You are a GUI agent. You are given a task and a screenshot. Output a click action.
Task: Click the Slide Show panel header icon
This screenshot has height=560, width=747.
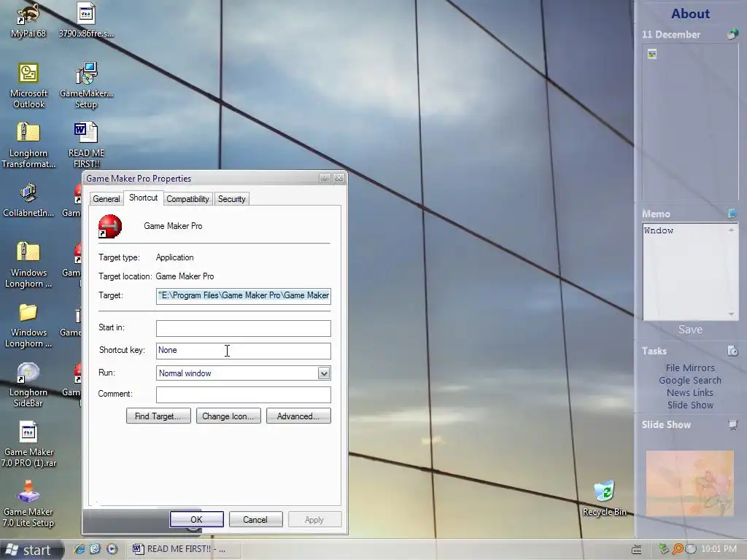(732, 424)
